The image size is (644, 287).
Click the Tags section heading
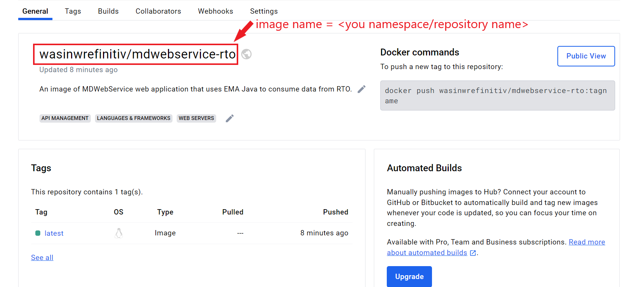pos(41,168)
